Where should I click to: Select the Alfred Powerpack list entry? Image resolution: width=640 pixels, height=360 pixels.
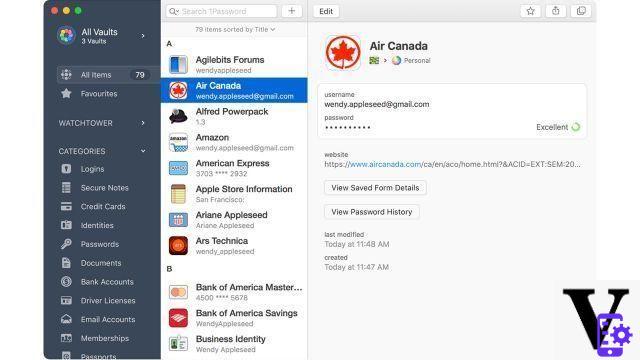234,116
